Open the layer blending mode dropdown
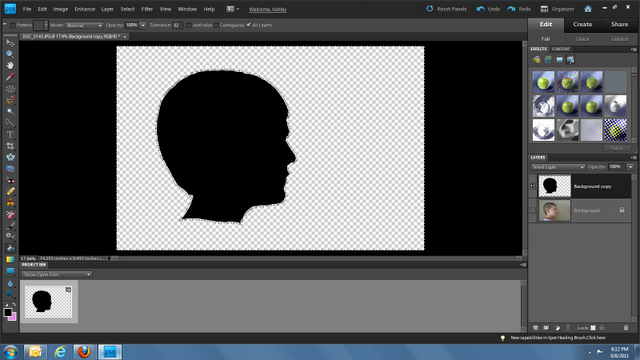Image resolution: width=640 pixels, height=360 pixels. [558, 167]
